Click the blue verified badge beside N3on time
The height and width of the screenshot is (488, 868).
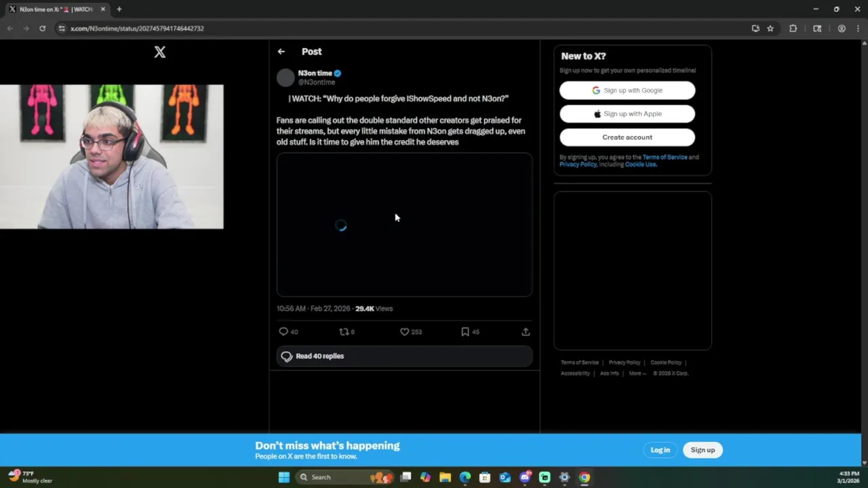(x=337, y=73)
